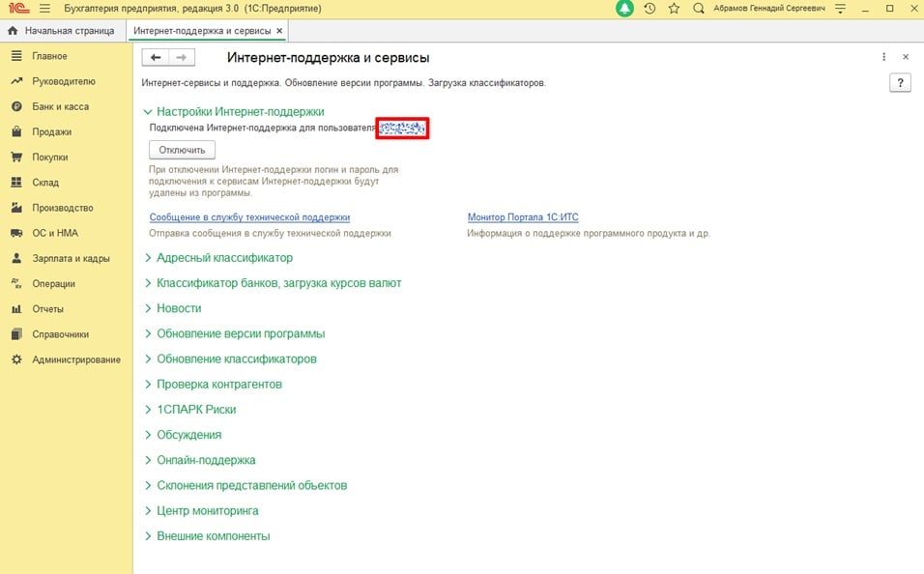Open Сообщение в службу технической поддержки link

point(249,217)
